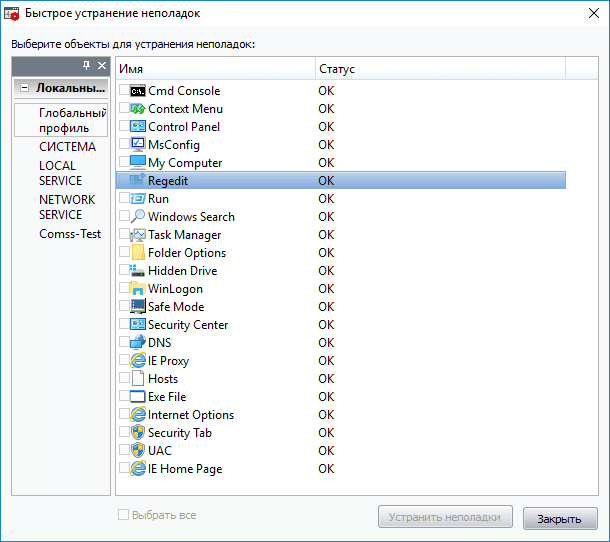Viewport: 610px width, 542px height.
Task: Toggle the DNS item checkbox
Action: [x=124, y=343]
